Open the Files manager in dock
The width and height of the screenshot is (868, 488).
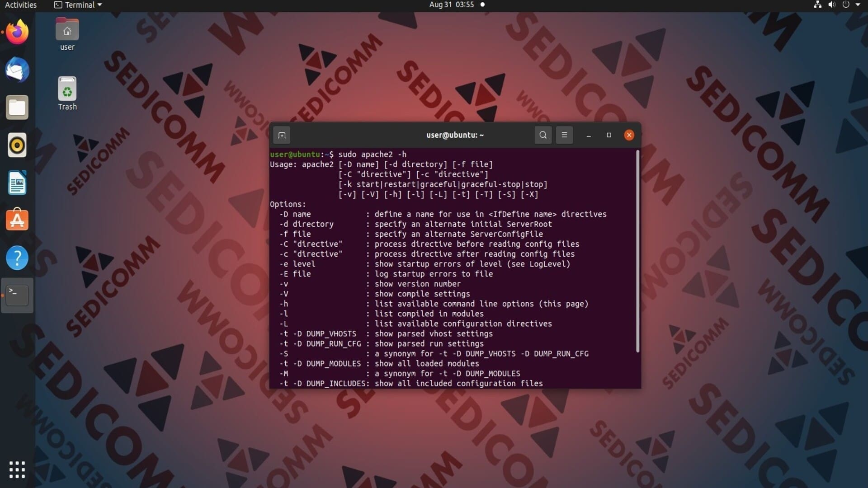coord(17,108)
